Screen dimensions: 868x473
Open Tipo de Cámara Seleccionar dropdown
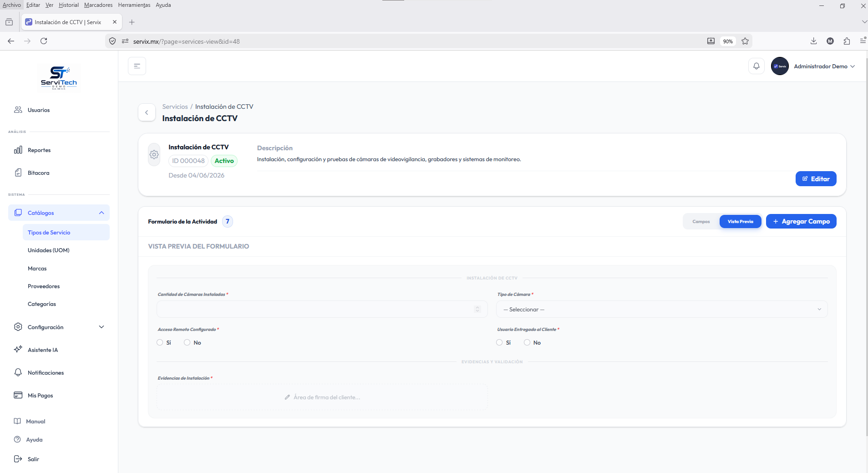pyautogui.click(x=662, y=309)
